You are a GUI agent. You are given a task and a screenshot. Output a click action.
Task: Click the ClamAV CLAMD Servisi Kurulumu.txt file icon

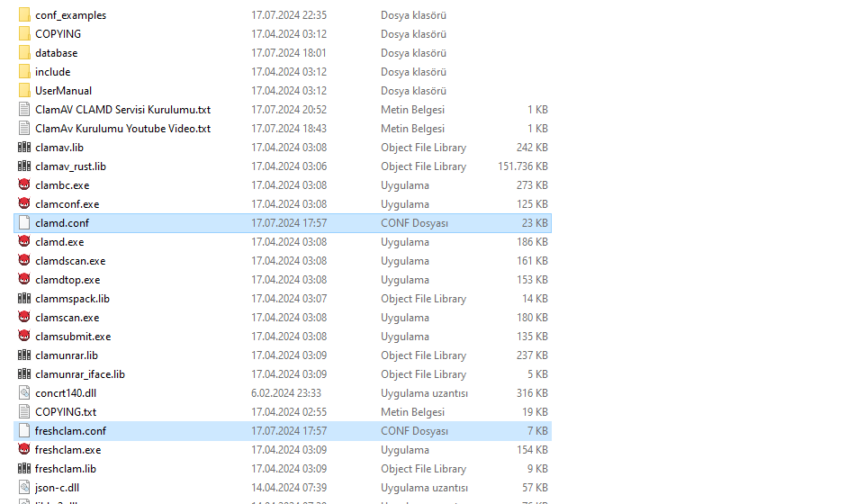tap(24, 110)
